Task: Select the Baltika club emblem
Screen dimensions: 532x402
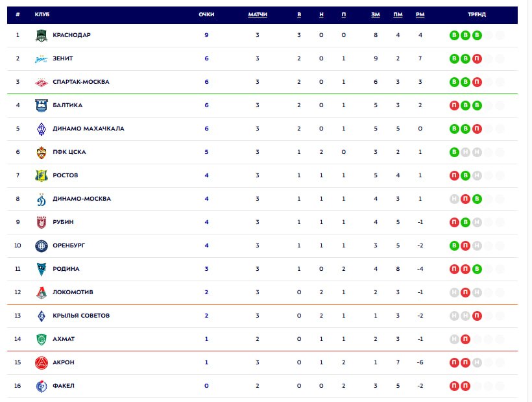Action: pos(42,106)
